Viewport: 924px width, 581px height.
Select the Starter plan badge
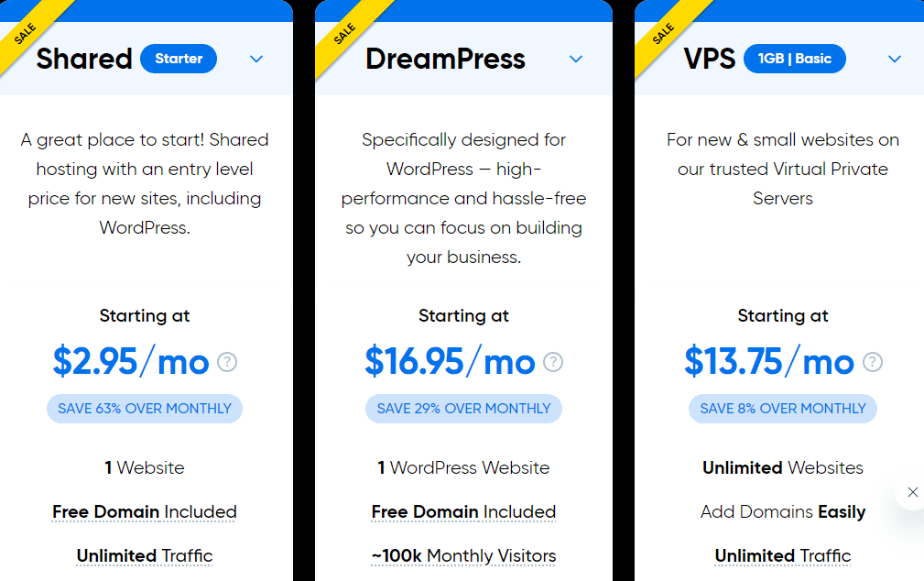click(x=179, y=59)
